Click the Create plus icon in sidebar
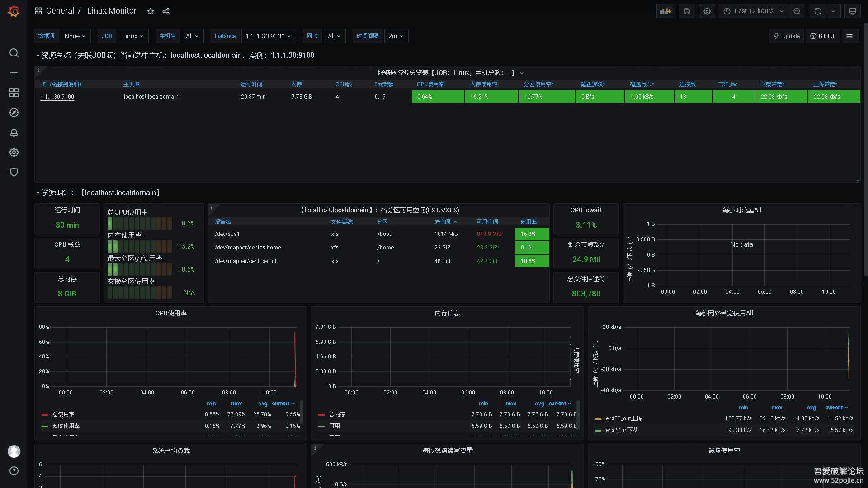This screenshot has height=488, width=868. coord(14,73)
